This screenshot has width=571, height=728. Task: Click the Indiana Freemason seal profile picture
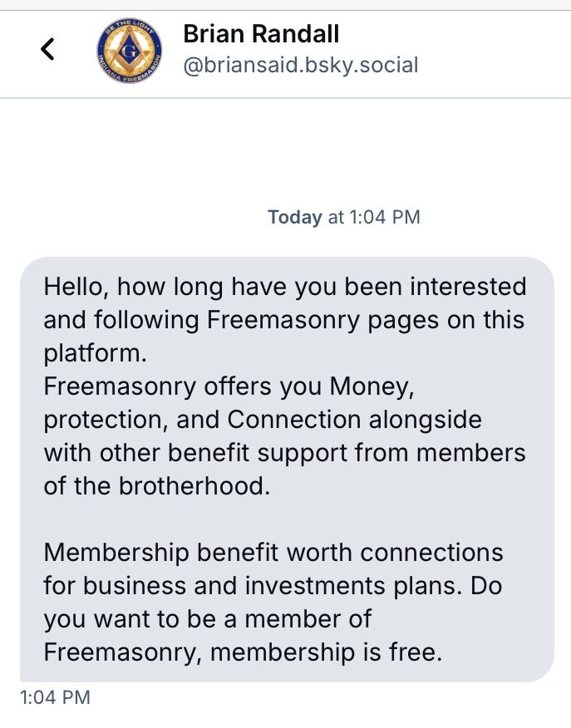(130, 48)
